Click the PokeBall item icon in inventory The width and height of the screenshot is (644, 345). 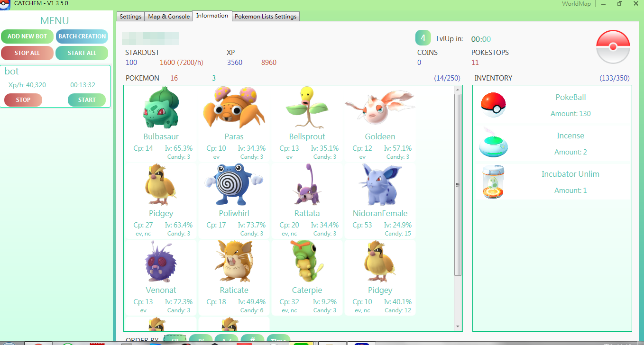[493, 105]
